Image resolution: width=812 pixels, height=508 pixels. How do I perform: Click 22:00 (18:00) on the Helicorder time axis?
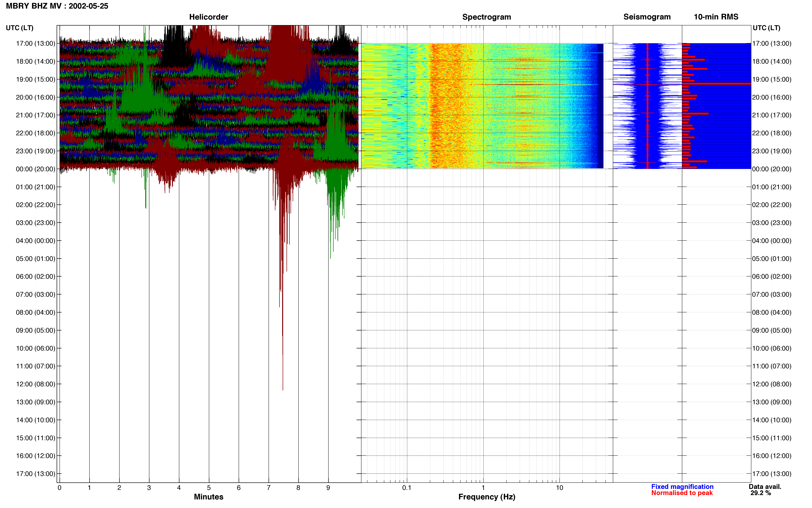(36, 133)
